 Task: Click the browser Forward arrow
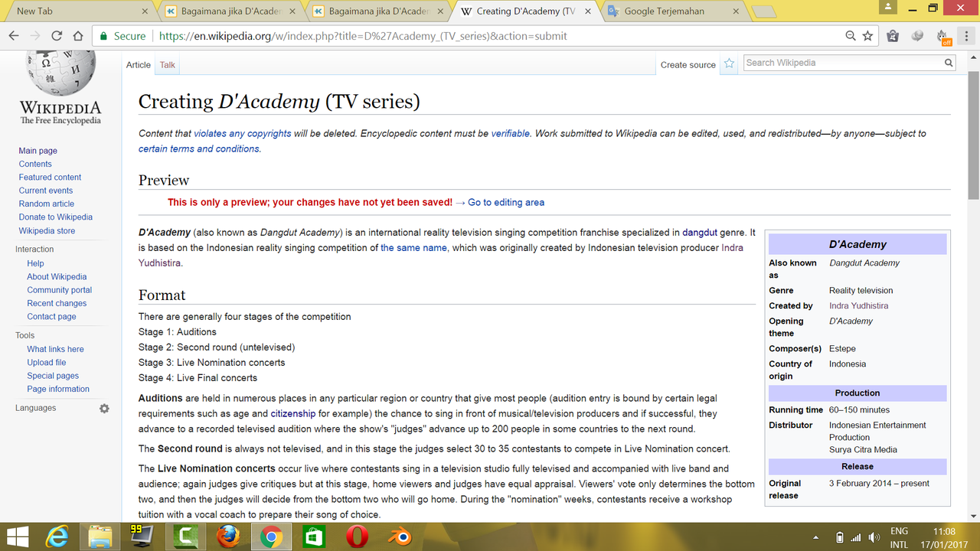[35, 36]
